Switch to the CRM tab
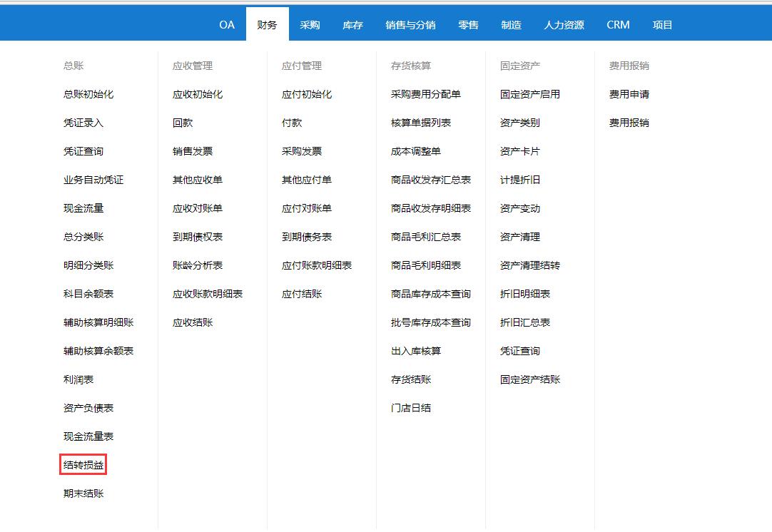This screenshot has height=532, width=772. coord(618,25)
